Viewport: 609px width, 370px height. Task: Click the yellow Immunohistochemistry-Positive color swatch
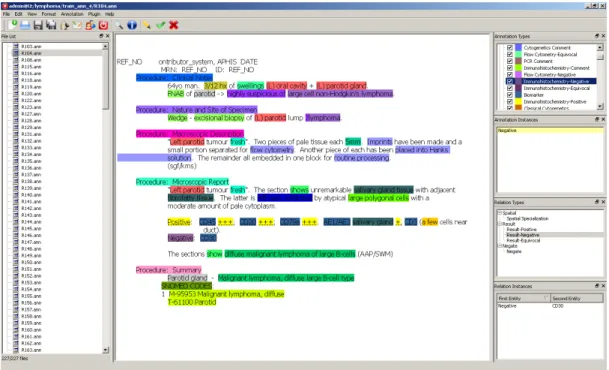519,102
